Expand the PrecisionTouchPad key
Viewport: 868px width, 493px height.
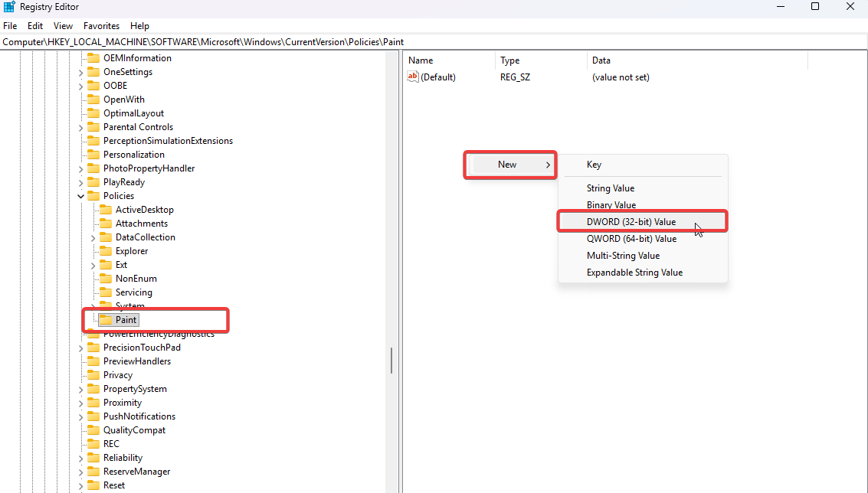coord(80,347)
